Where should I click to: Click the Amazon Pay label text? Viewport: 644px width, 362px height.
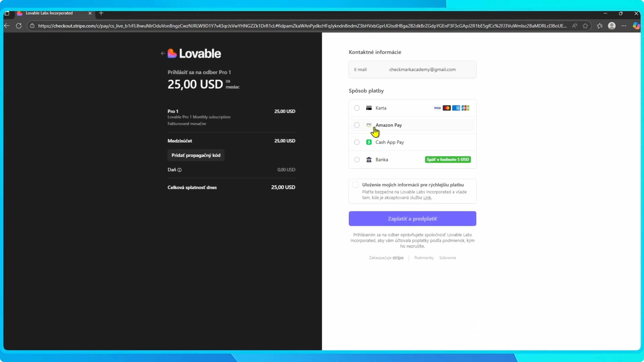coord(388,125)
